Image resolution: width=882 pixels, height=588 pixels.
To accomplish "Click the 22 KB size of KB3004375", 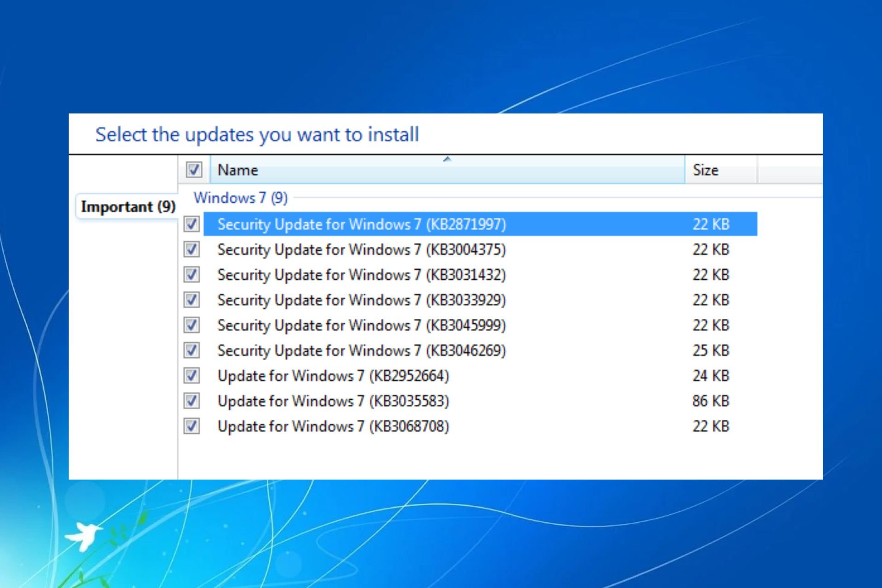I will [x=711, y=249].
